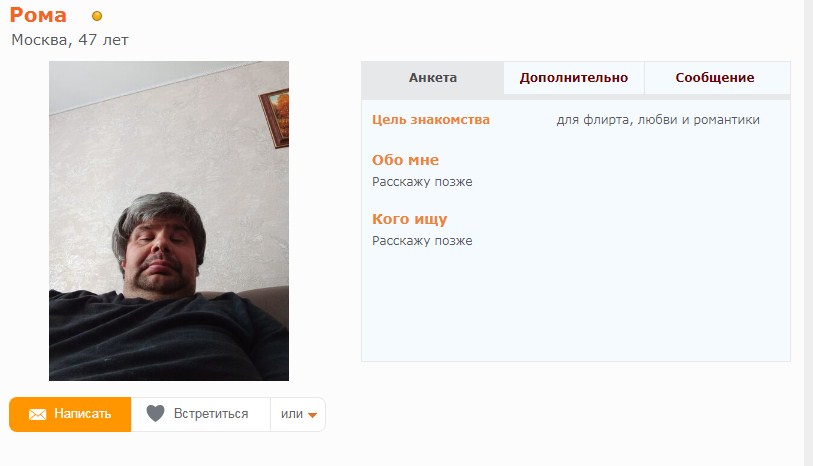Viewport: 813px width, 466px height.
Task: Click the Обо мне heading
Action: 405,160
